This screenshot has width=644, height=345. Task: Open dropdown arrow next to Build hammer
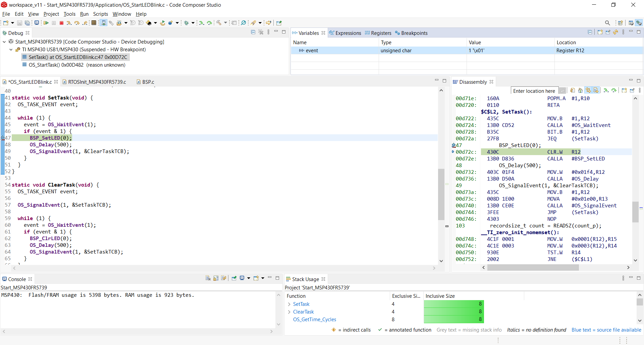225,23
